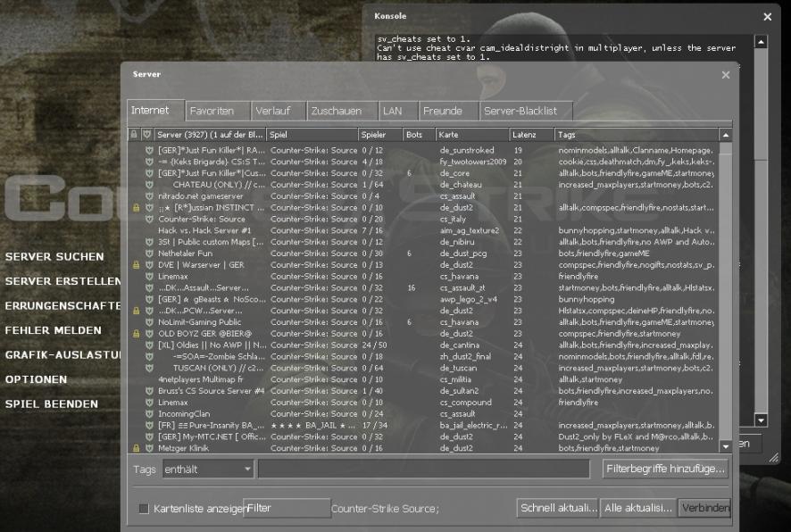Image resolution: width=791 pixels, height=532 pixels.
Task: Click the padlock icon in the column header
Action: tap(134, 135)
